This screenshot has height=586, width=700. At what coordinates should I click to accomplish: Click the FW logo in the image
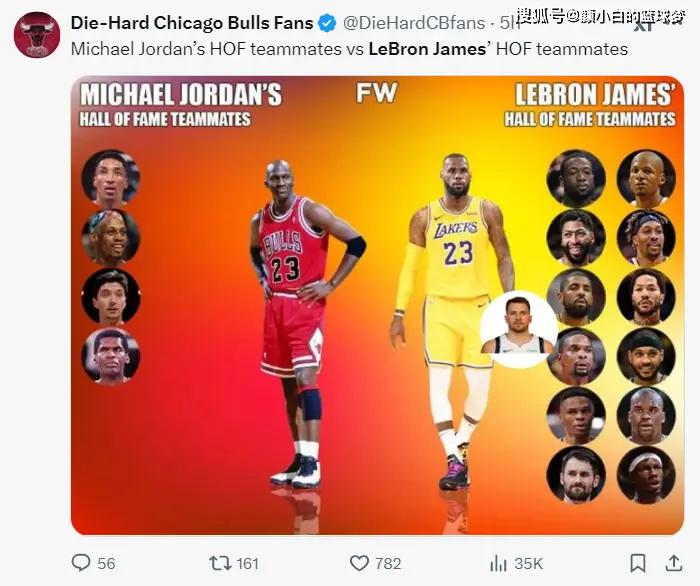click(376, 93)
